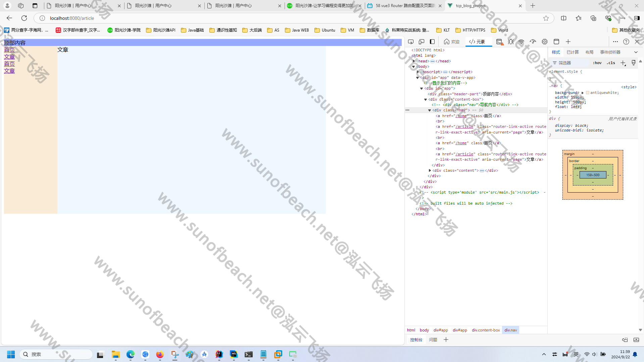
Task: Click the 159×500 content box in box model
Action: pyautogui.click(x=593, y=175)
